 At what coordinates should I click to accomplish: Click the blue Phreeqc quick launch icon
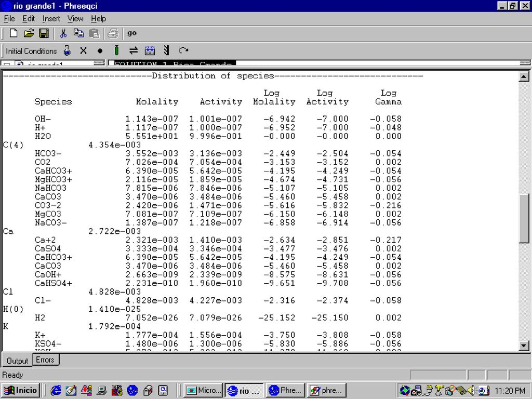(x=132, y=391)
